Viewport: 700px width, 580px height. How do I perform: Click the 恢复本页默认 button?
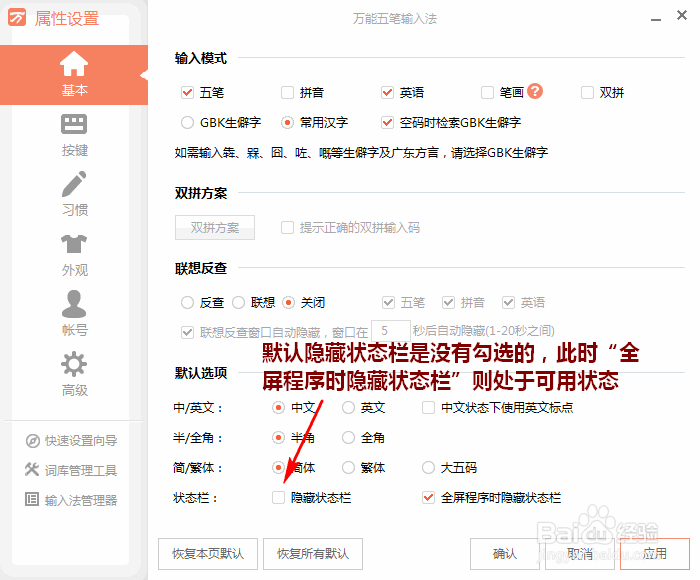point(208,554)
